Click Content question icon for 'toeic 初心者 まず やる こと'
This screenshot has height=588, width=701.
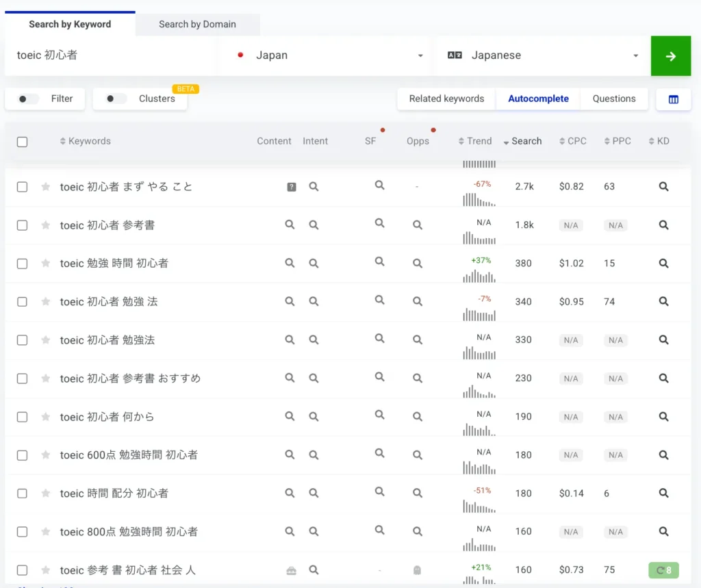pyautogui.click(x=291, y=187)
